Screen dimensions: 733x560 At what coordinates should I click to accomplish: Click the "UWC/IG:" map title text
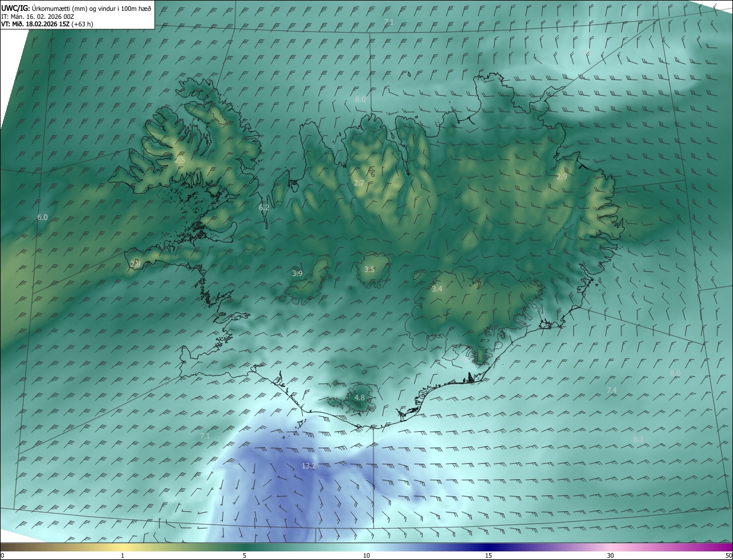pyautogui.click(x=15, y=9)
